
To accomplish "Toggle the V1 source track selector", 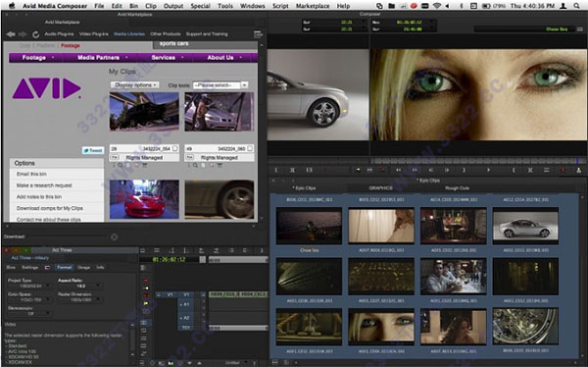I will (170, 294).
